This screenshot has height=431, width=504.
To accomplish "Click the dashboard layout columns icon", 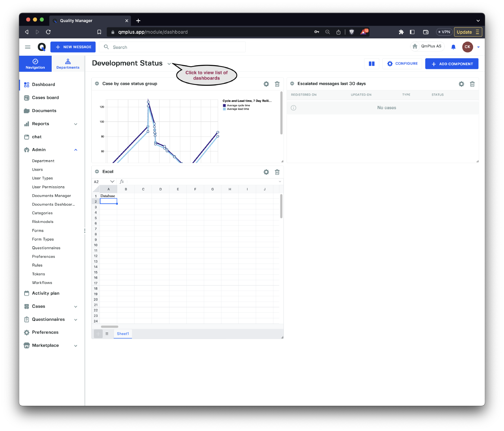I will [x=372, y=64].
